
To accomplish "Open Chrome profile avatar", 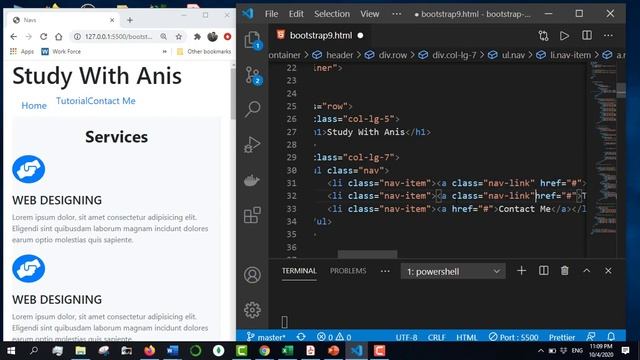I will click(212, 37).
